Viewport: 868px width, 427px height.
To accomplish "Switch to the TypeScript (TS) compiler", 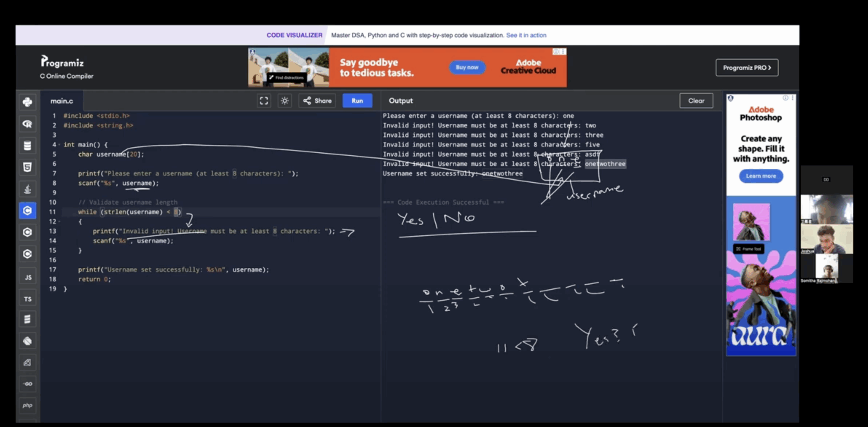I will click(x=27, y=299).
